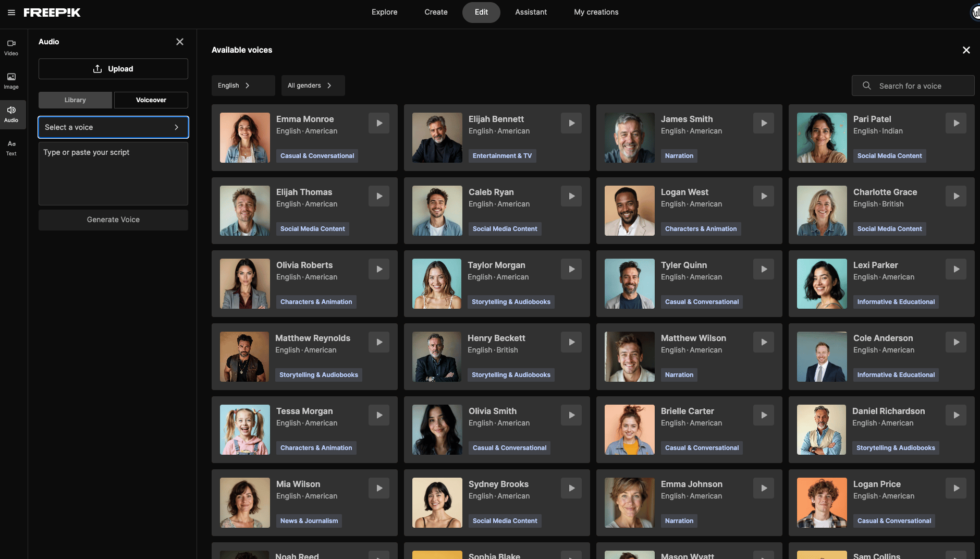Open the Image sidebar panel
This screenshot has width=980, height=559.
(x=11, y=81)
